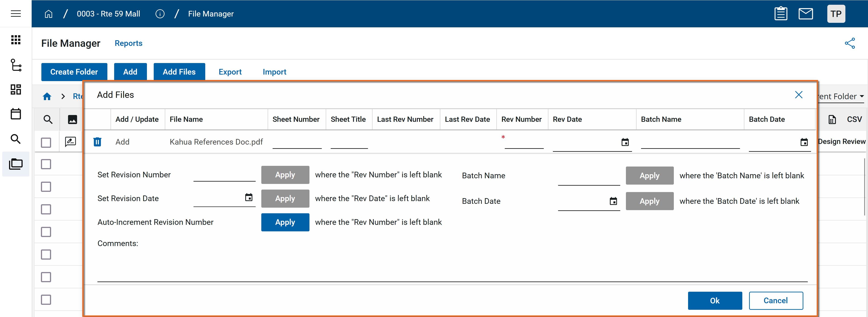Screen dimensions: 868x317
Task: Check the first file list row checkbox
Action: [46, 142]
